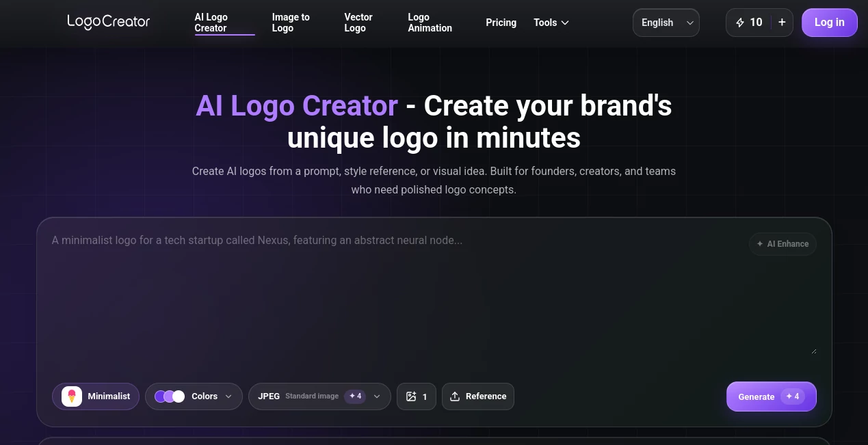The image size is (868, 445).
Task: Open the English language selector
Action: [666, 23]
